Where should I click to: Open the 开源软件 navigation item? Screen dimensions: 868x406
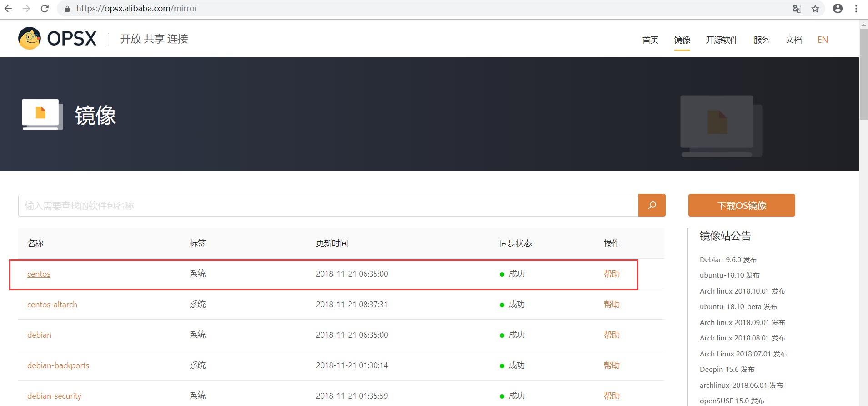tap(722, 40)
